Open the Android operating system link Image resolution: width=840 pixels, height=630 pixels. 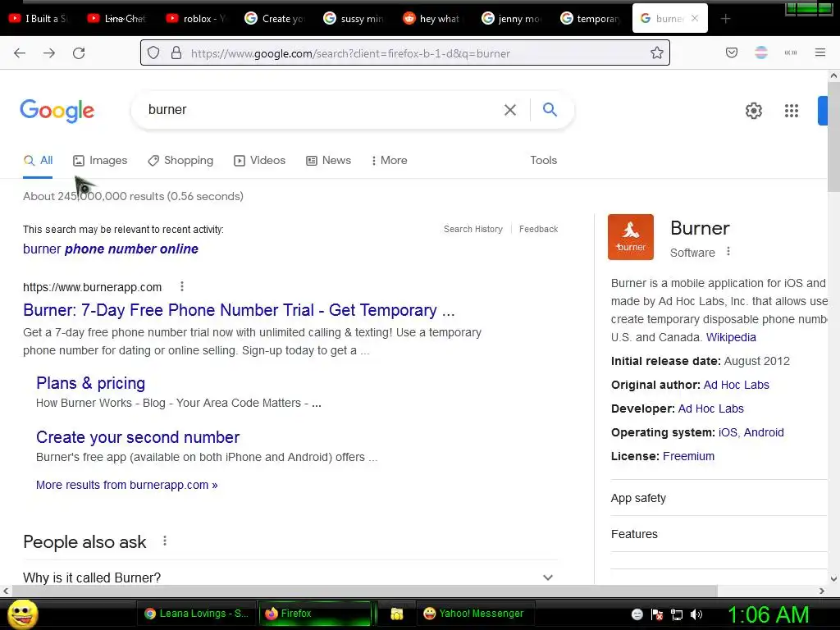coord(764,432)
